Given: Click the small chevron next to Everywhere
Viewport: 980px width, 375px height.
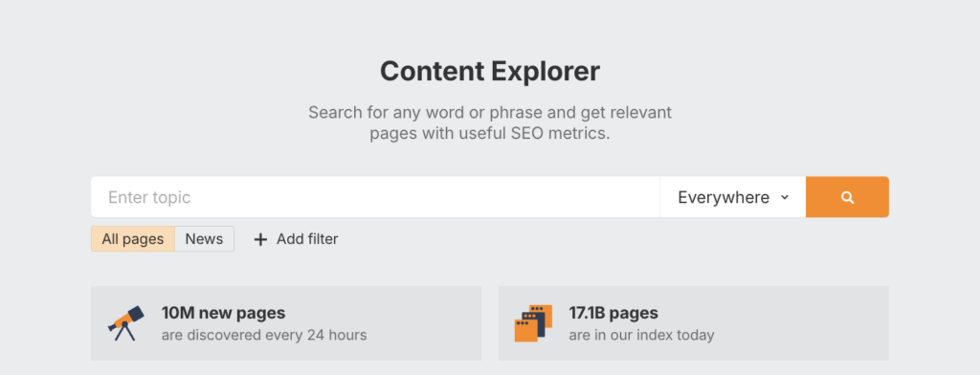Looking at the screenshot, I should 785,197.
